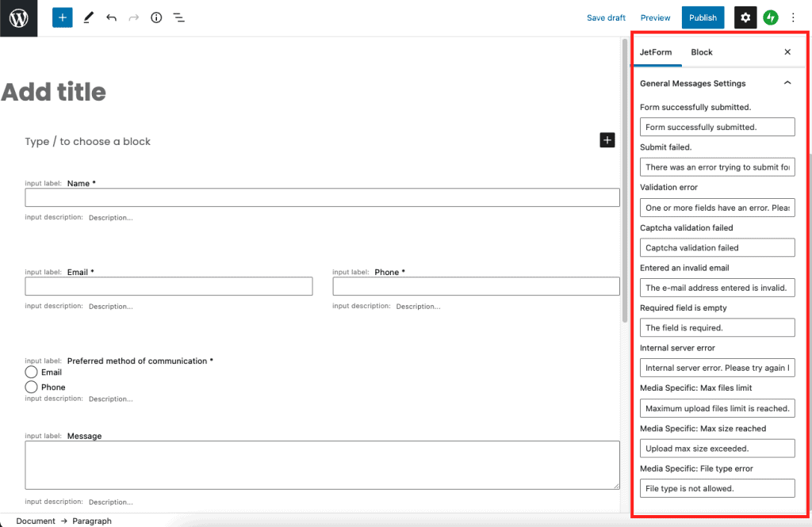Click the Add title heading

54,92
